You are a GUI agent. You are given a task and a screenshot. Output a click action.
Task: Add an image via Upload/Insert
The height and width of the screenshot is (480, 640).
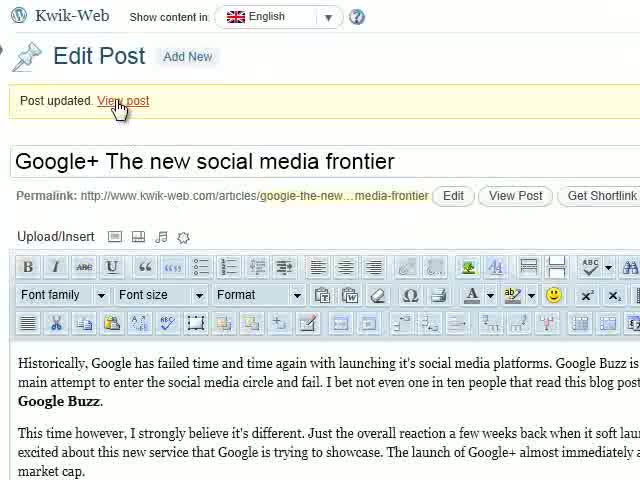point(115,237)
